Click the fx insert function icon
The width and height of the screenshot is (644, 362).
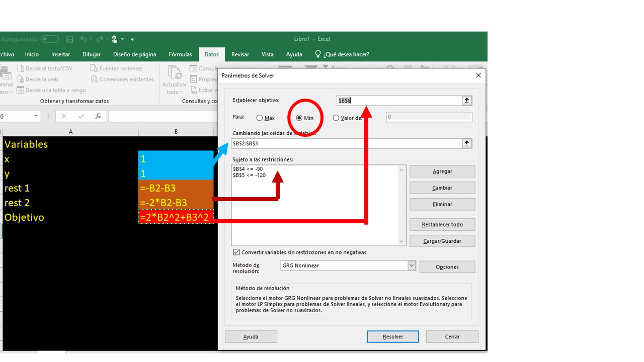click(98, 116)
